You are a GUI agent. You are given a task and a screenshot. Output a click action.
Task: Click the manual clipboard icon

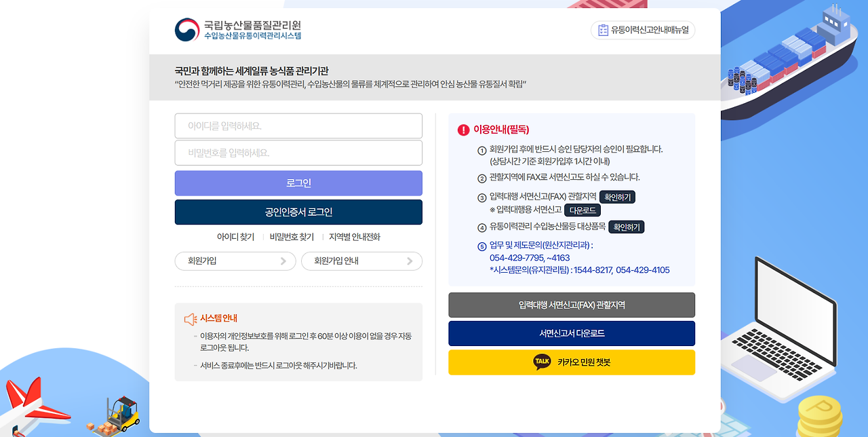click(x=603, y=30)
